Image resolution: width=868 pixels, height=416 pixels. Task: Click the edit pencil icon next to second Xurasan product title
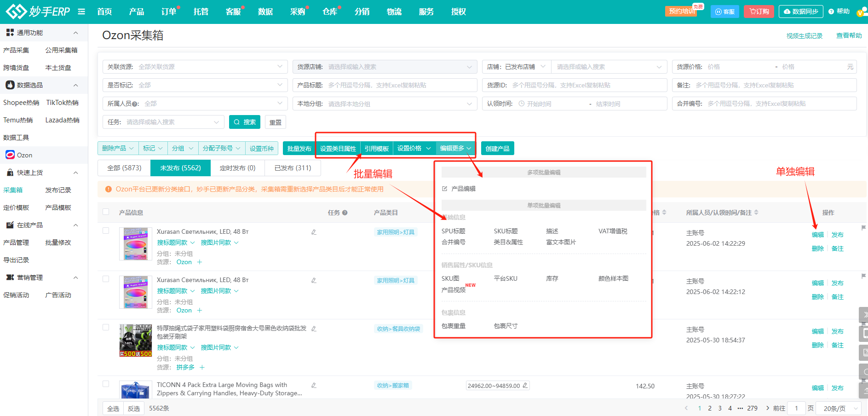point(314,280)
